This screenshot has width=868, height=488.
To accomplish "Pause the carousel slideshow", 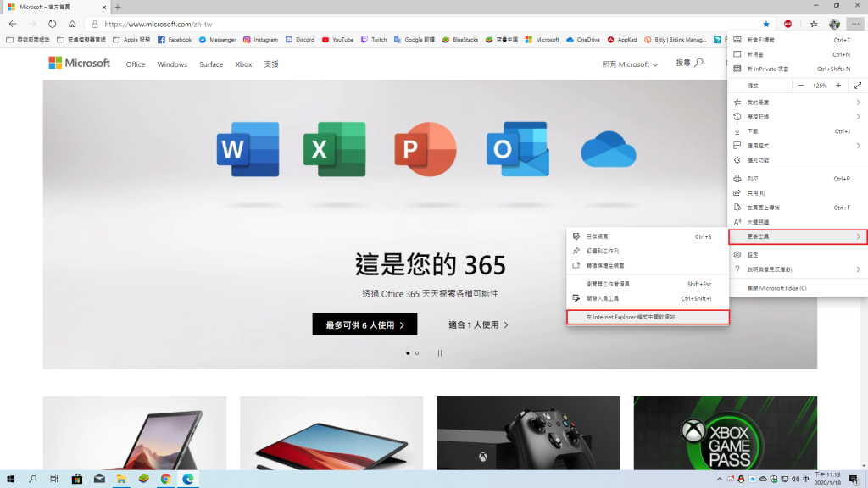I will 439,352.
